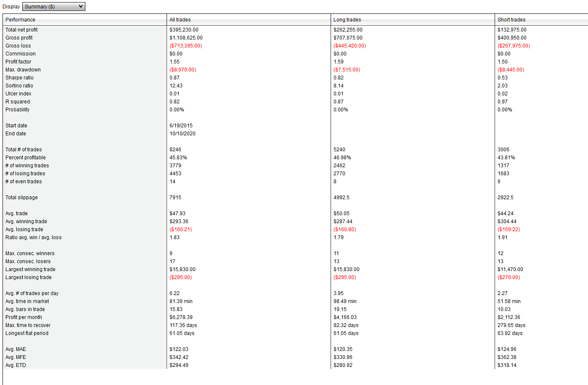
Task: Select Short trades count 3006
Action: pos(503,150)
